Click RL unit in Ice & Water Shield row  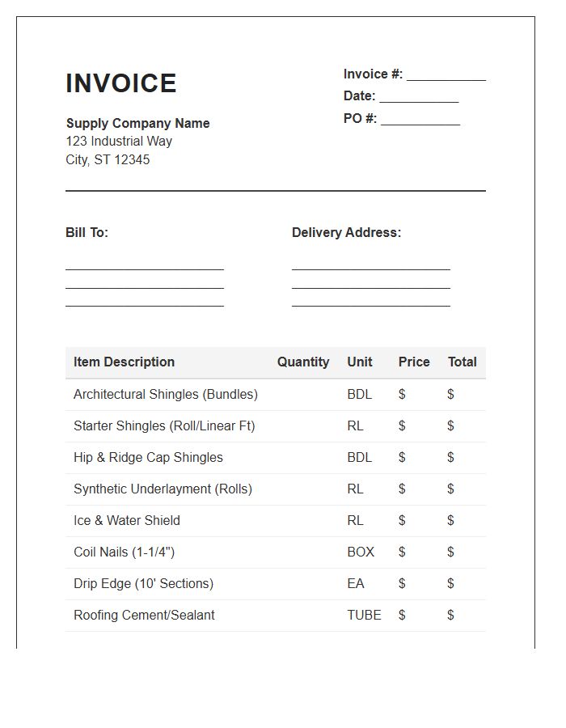point(356,520)
